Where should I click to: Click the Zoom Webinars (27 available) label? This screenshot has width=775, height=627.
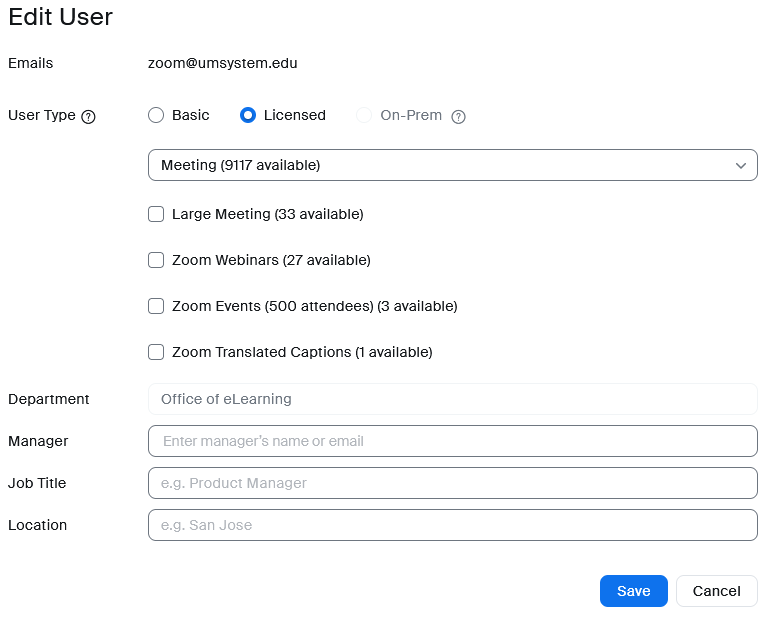pyautogui.click(x=271, y=260)
